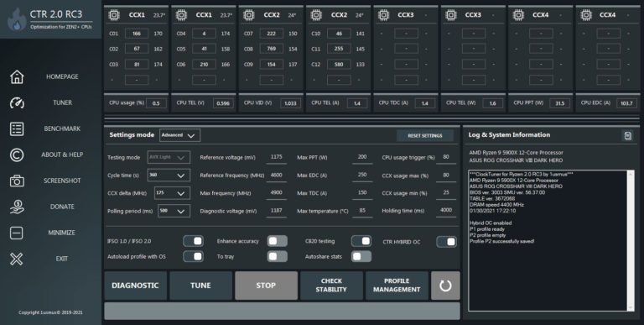This screenshot has width=644, height=325.
Task: Open the CCX delta dropdown
Action: point(172,193)
